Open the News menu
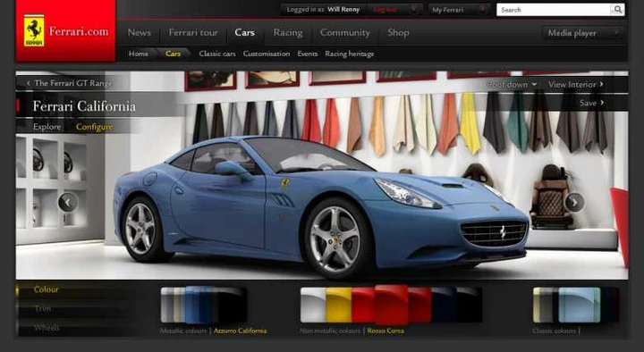 tap(140, 33)
